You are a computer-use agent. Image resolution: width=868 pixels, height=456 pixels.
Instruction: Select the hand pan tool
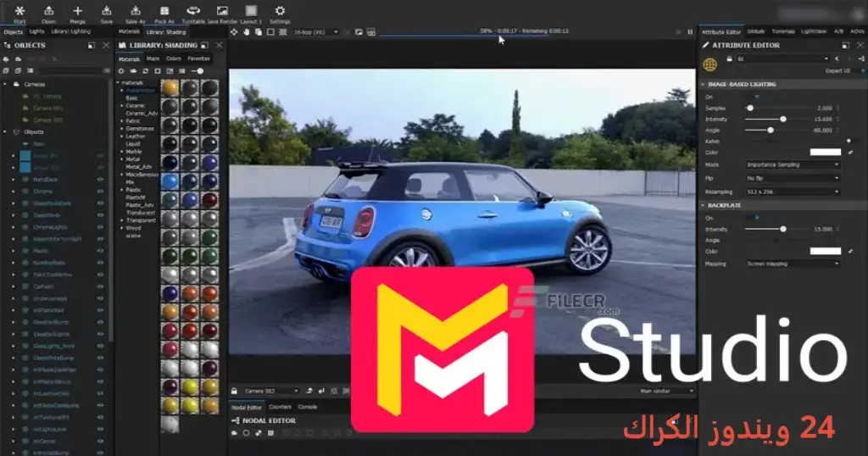247,32
